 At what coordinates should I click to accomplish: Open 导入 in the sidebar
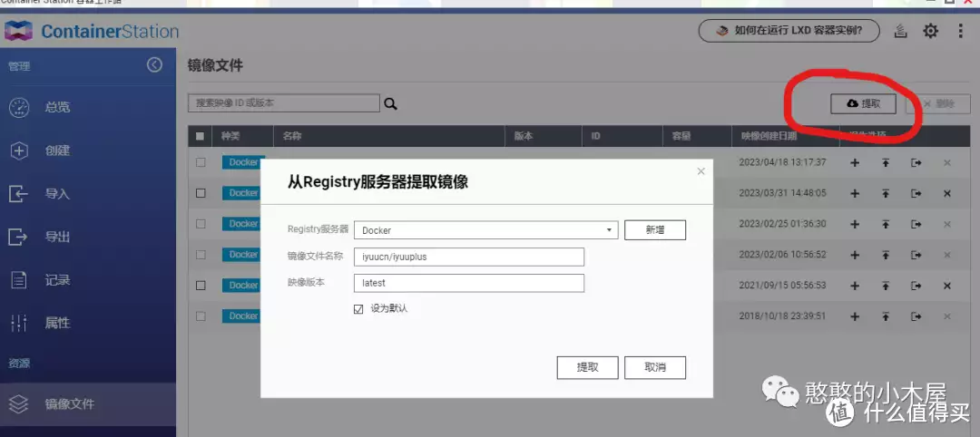tap(87, 193)
